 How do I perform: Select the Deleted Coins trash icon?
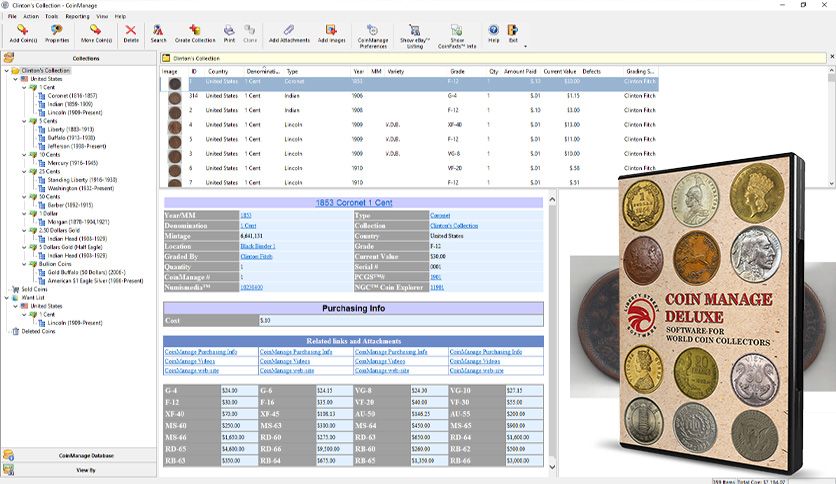click(15, 331)
